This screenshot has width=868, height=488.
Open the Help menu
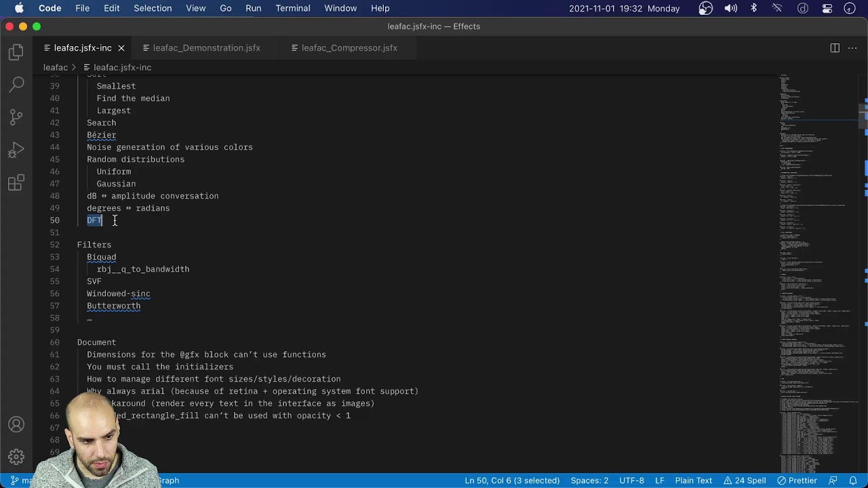(380, 8)
